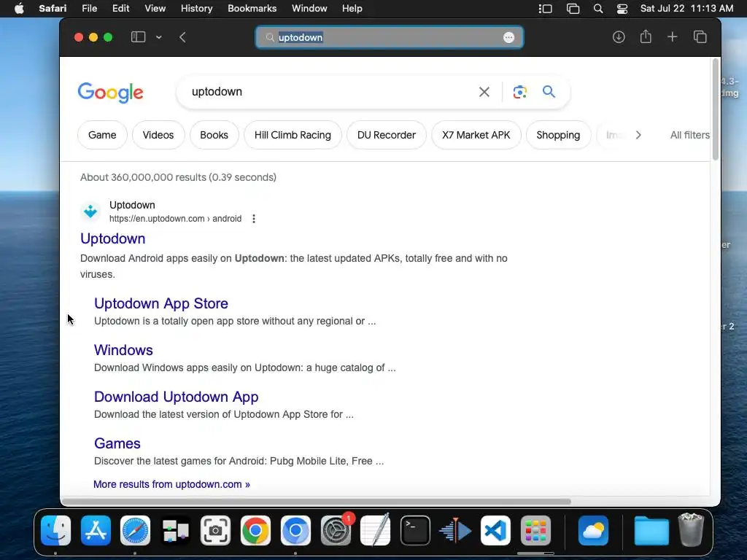Open the Windows sitelink
Viewport: 747px width, 560px height.
pos(123,350)
